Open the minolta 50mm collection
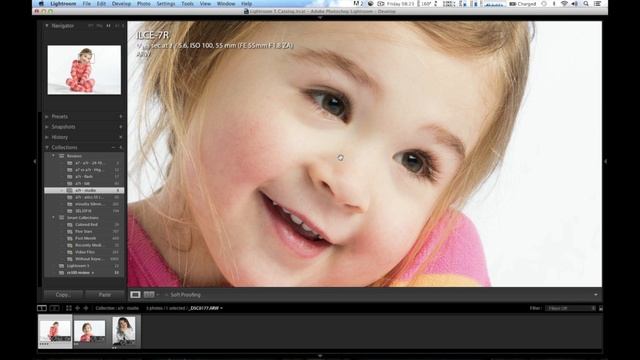 (x=84, y=204)
